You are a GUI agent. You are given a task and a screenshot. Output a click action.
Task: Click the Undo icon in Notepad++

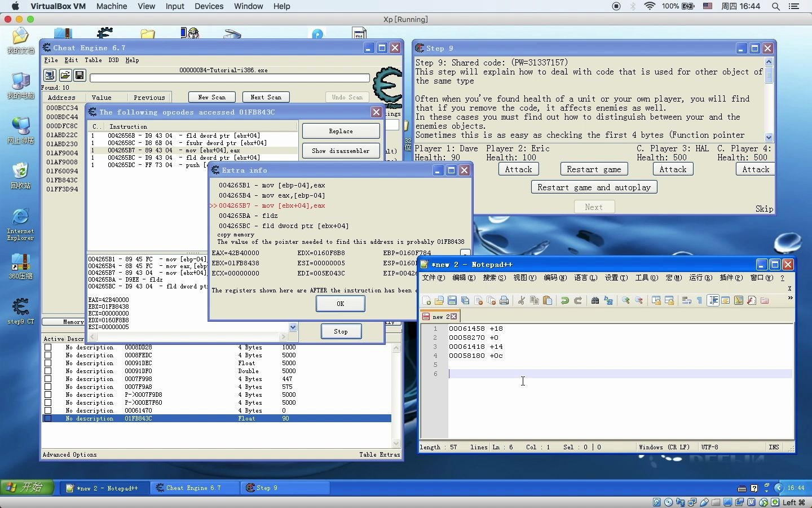click(565, 301)
